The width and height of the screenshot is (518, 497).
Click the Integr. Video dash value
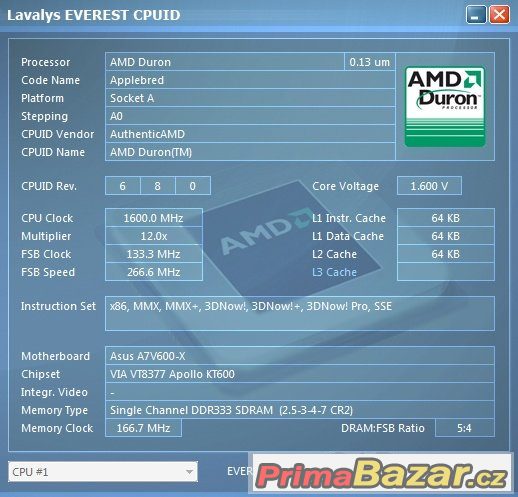click(300, 392)
